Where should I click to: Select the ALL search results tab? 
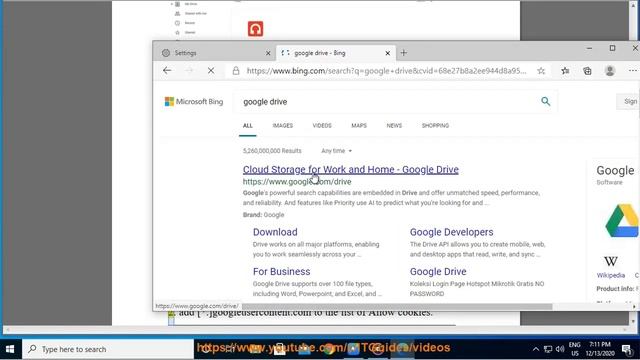click(248, 126)
